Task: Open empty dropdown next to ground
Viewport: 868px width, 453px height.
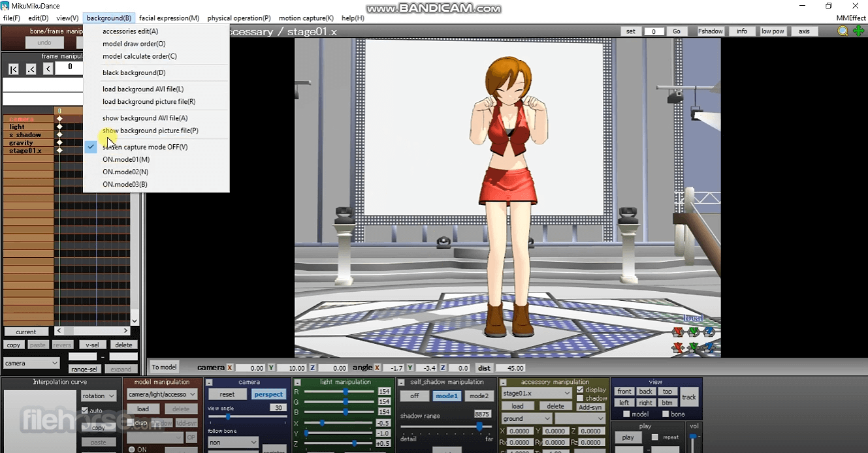Action: pos(581,418)
